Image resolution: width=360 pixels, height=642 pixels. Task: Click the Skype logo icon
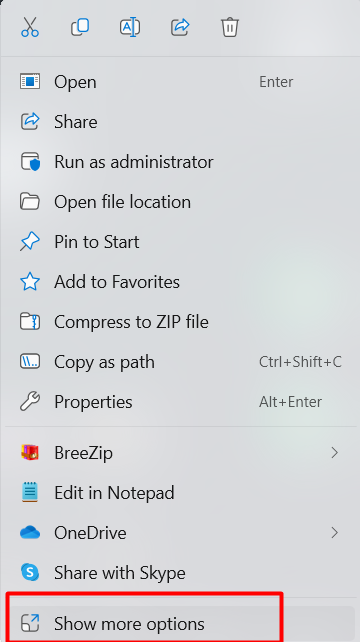pos(30,572)
